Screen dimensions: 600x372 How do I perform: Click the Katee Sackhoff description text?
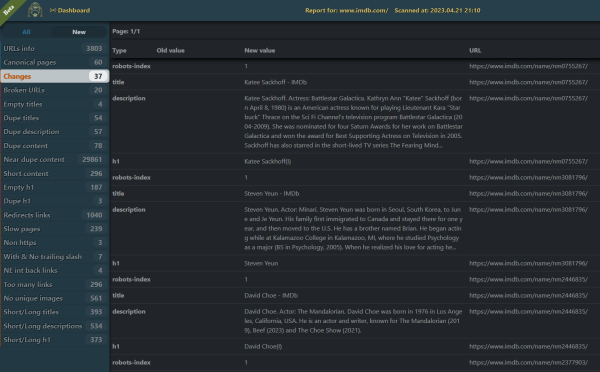(353, 122)
